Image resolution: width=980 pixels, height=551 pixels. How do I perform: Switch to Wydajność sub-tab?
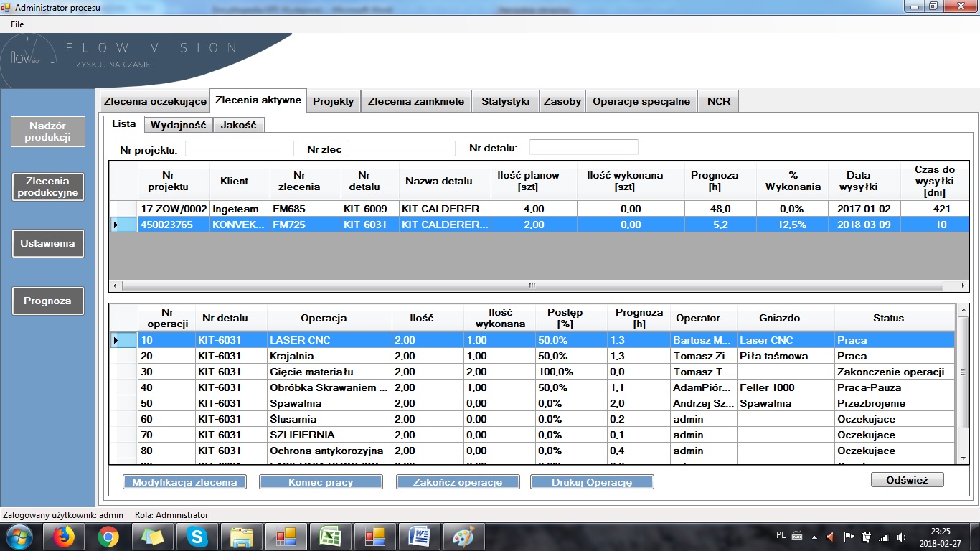click(179, 125)
